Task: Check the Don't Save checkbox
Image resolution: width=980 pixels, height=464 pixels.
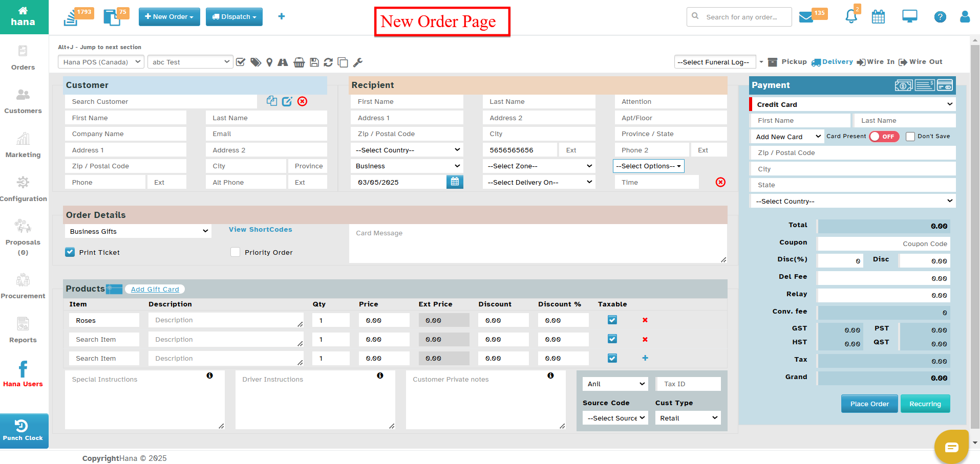Action: pos(910,137)
